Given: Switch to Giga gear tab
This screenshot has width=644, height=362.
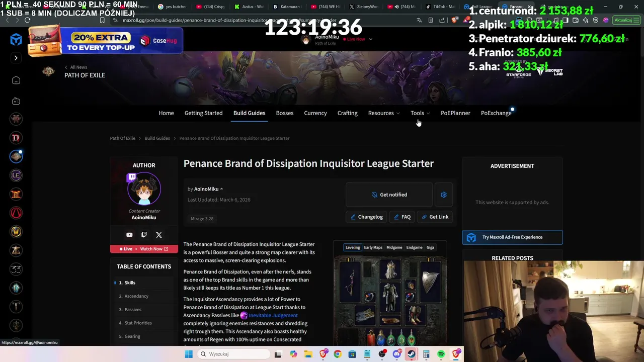Looking at the screenshot, I should [430, 247].
